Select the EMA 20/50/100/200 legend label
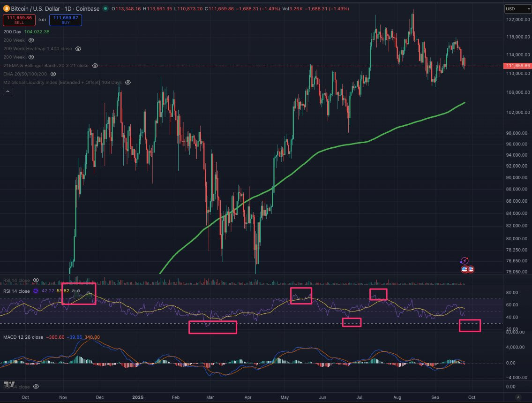The height and width of the screenshot is (403, 532). (x=25, y=74)
